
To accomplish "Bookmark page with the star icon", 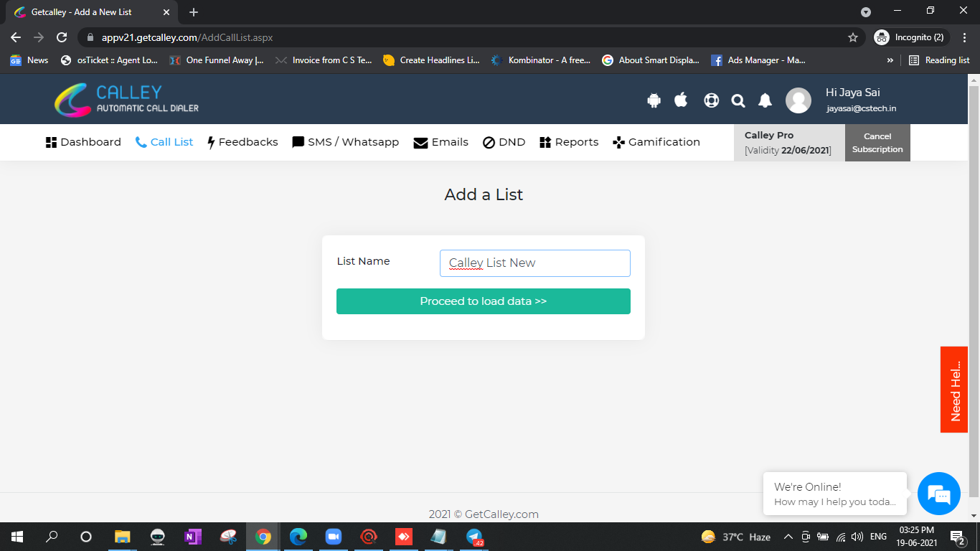I will pos(853,37).
